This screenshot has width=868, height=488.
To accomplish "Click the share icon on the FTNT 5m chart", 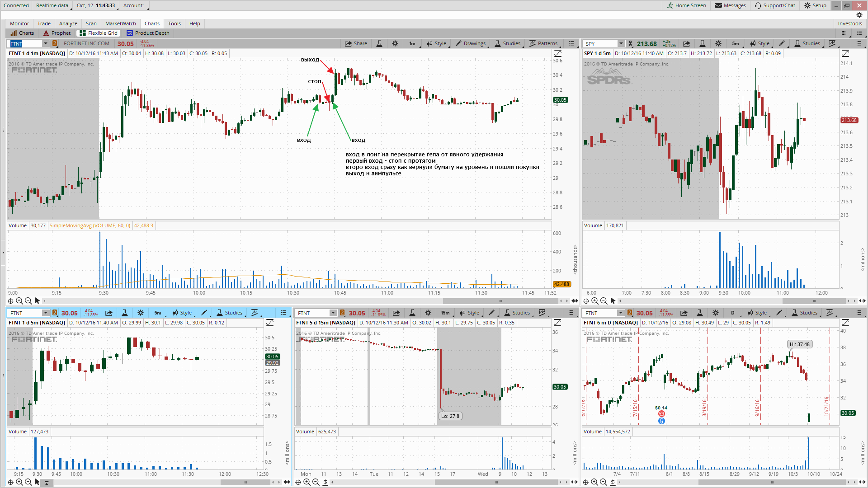I will click(x=109, y=313).
